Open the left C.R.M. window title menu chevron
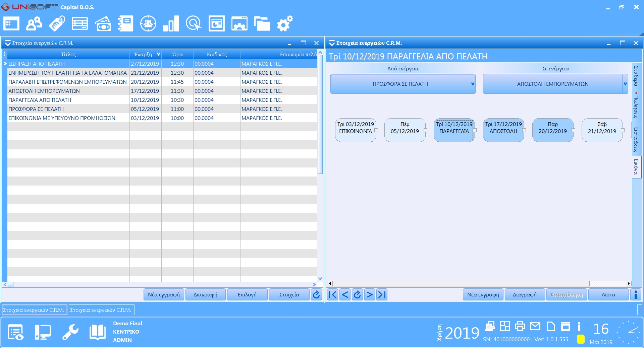This screenshot has width=644, height=348. tap(7, 43)
